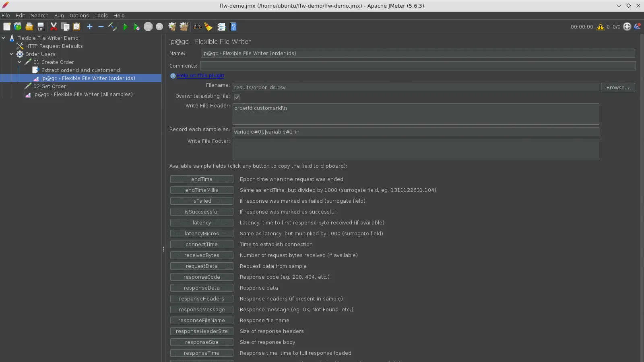Click the yellow warning log indicator icon
Image resolution: width=644 pixels, height=362 pixels.
point(601,27)
